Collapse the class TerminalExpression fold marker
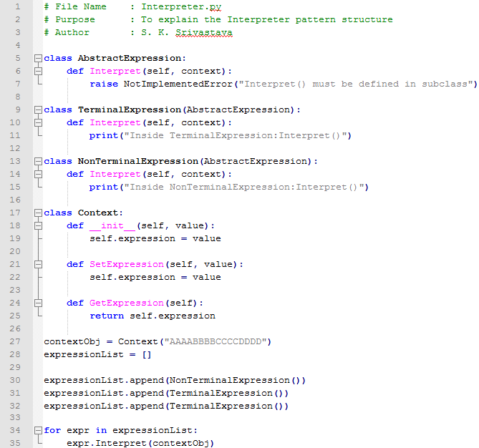Screen dimensions: 479x448 (38, 109)
